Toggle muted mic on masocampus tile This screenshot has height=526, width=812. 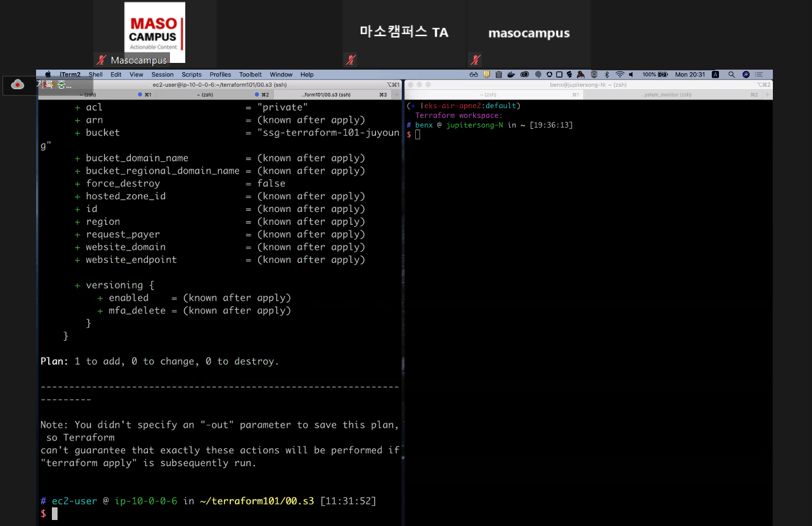tap(475, 60)
